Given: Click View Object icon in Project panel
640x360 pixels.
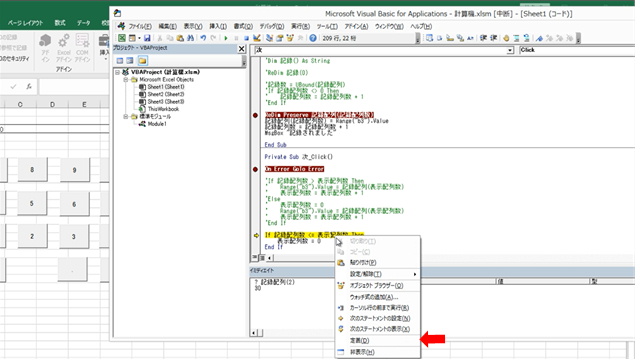Looking at the screenshot, I should pos(130,61).
